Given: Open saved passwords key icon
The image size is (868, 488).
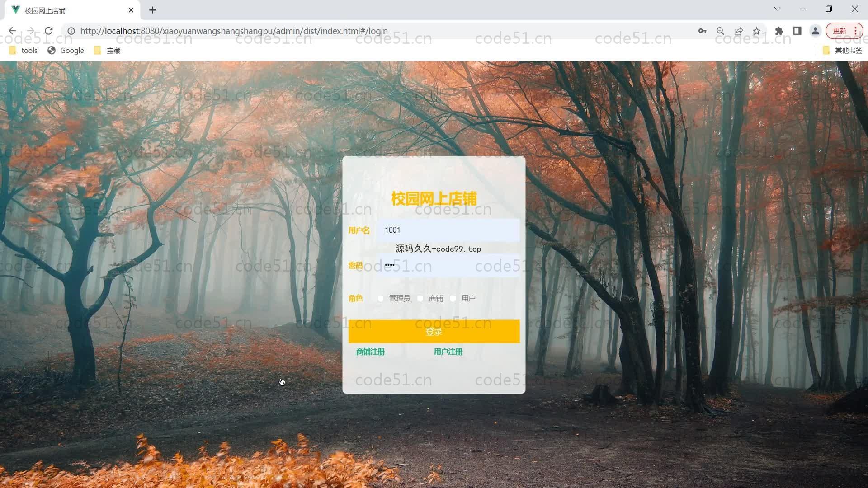Looking at the screenshot, I should tap(702, 31).
